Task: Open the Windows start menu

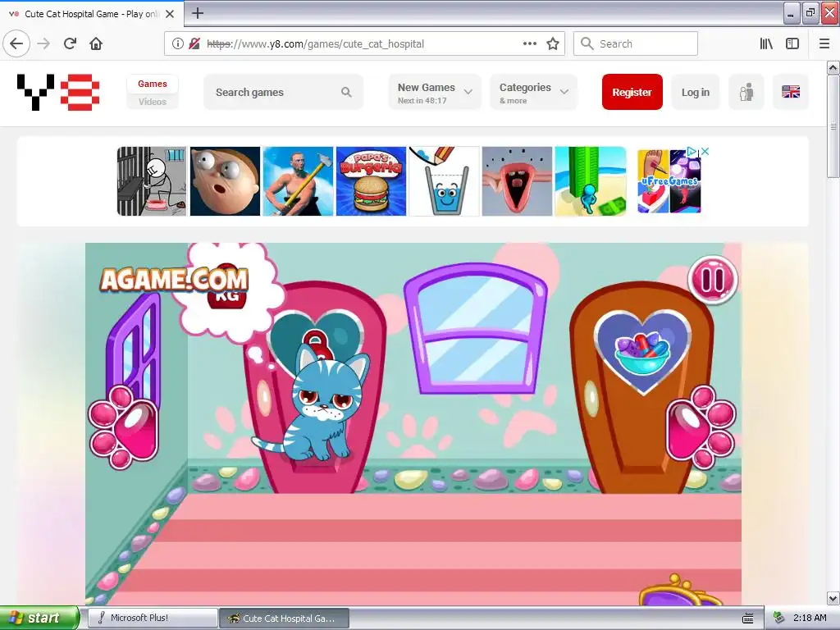Action: click(39, 618)
